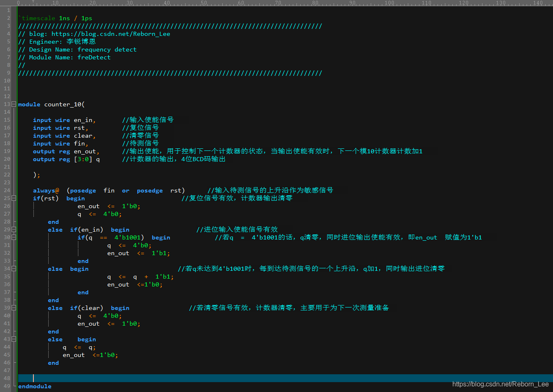The image size is (553, 392).
Task: Click the 'module' keyword on line 13
Action: point(29,104)
